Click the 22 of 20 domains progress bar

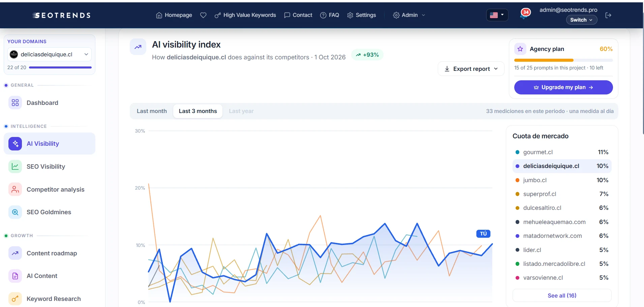coord(60,67)
